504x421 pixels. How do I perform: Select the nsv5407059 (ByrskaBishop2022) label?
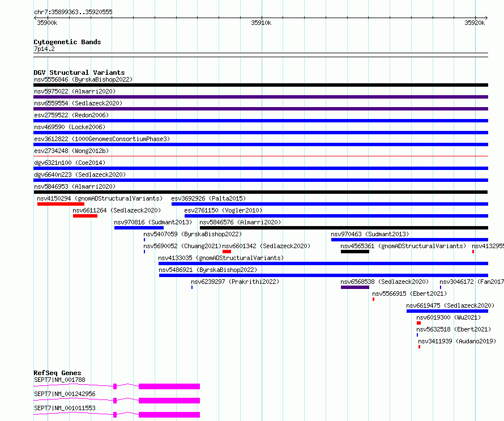193,234
